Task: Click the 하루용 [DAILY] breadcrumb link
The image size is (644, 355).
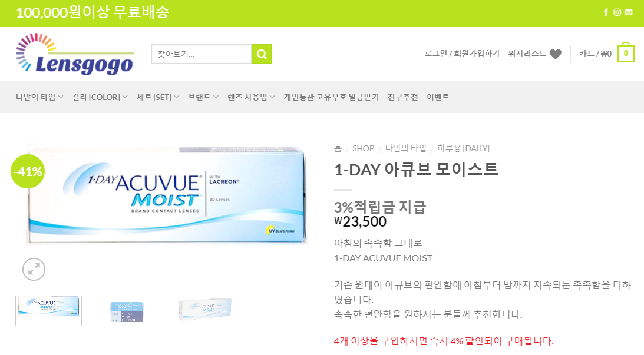Action: 463,148
